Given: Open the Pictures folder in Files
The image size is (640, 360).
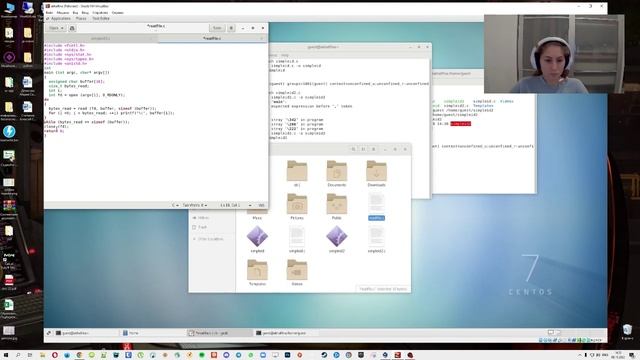Looking at the screenshot, I should (297, 206).
